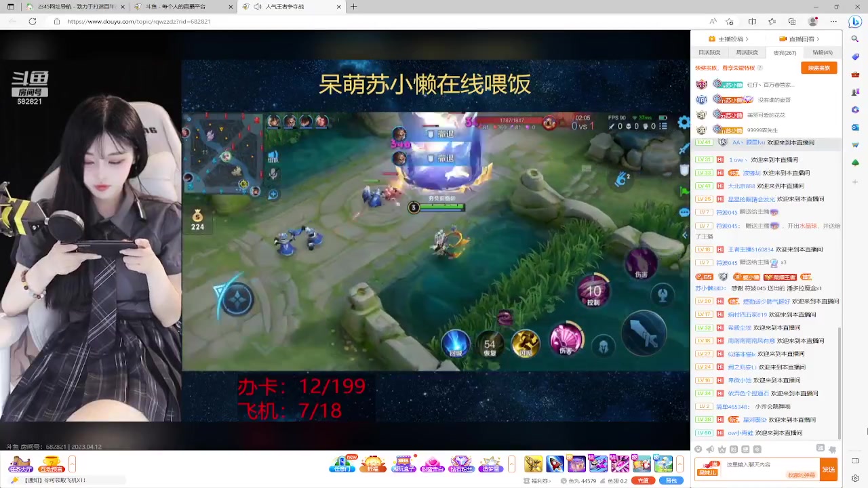Image resolution: width=868 pixels, height=488 pixels.
Task: Toggle the 粉 fan badge icon in chat toolbar
Action: (x=733, y=449)
